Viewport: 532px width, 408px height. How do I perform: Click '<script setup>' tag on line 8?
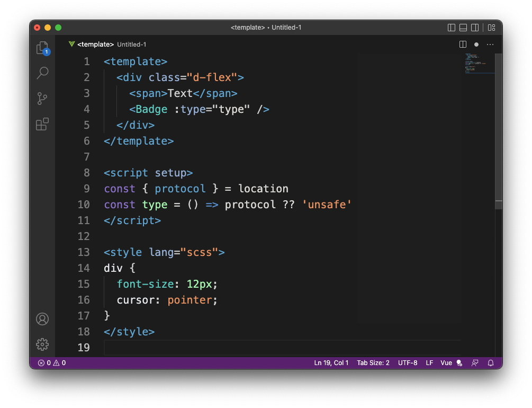[148, 173]
